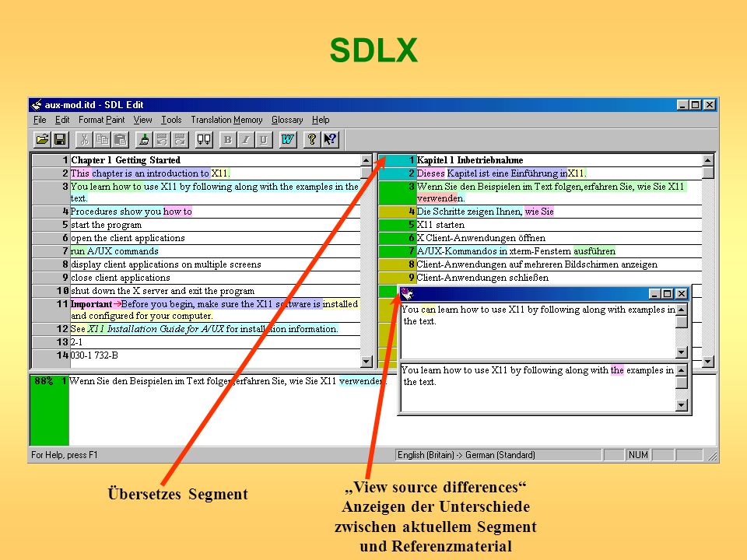This screenshot has width=747, height=560.
Task: Click the SDL Edit title bar app icon
Action: (37, 105)
